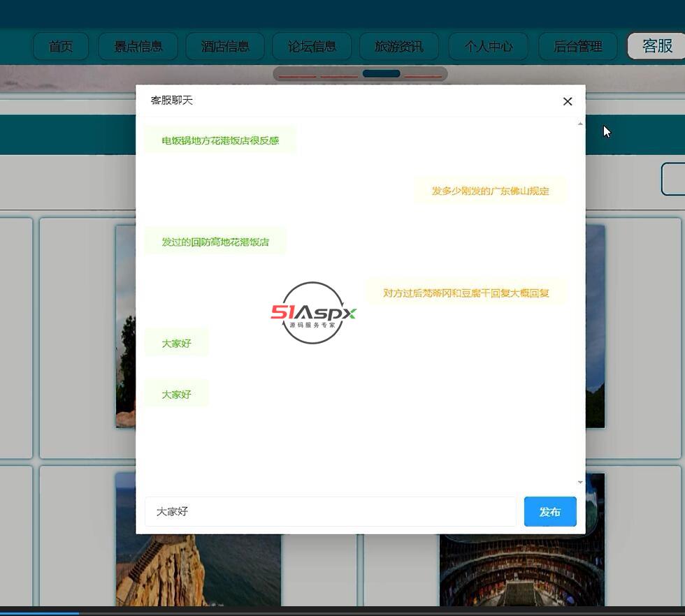Click the 客服聊天 dialog title
685x616 pixels.
point(172,101)
